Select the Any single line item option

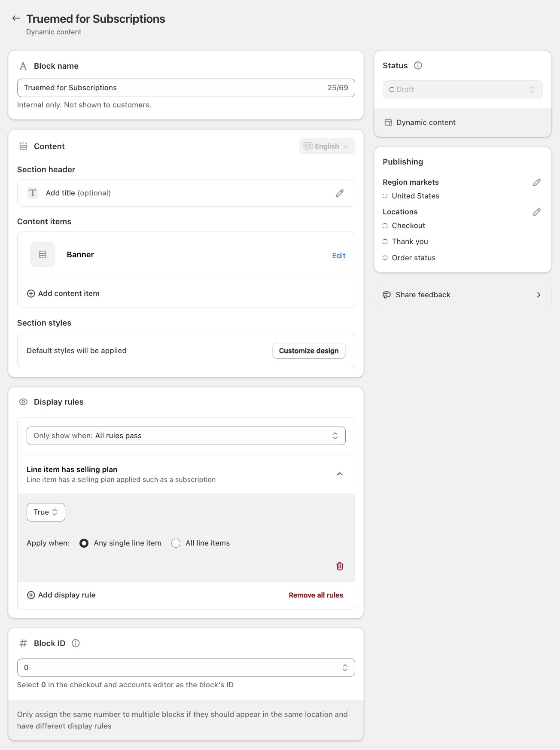point(84,543)
